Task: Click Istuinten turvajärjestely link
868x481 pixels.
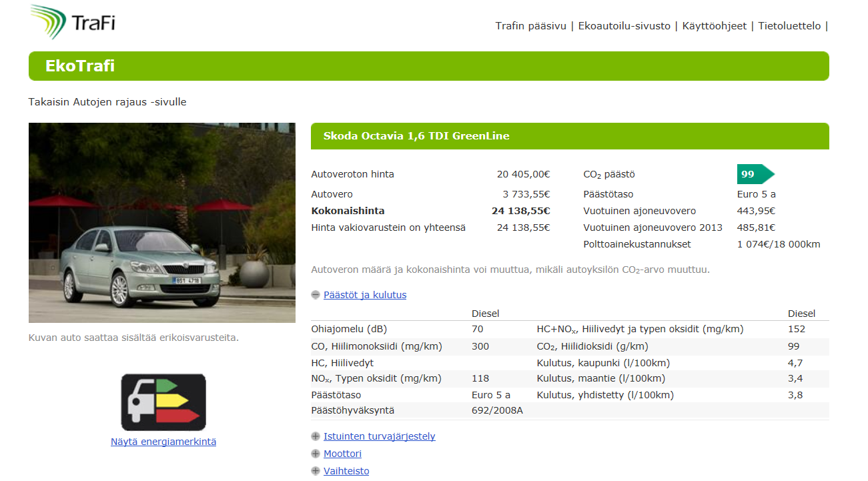Action: click(x=380, y=436)
